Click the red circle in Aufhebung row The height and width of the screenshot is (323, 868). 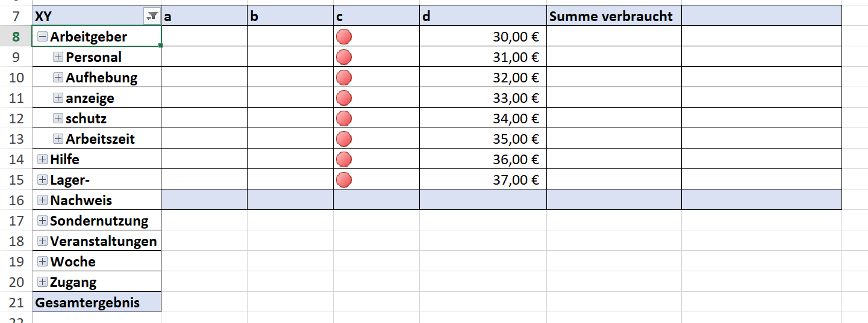[344, 78]
